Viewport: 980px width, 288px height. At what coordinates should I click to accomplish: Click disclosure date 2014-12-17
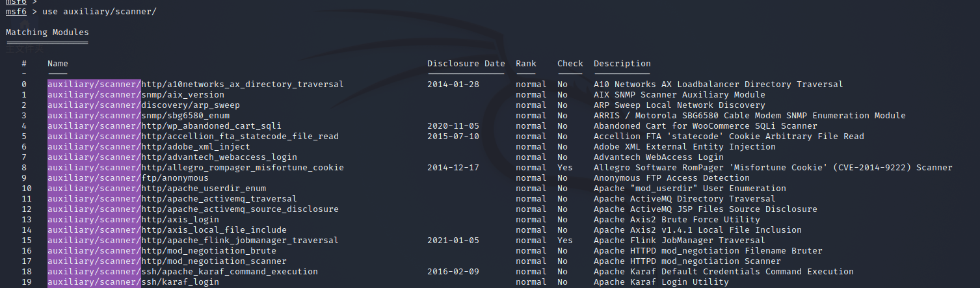point(453,168)
